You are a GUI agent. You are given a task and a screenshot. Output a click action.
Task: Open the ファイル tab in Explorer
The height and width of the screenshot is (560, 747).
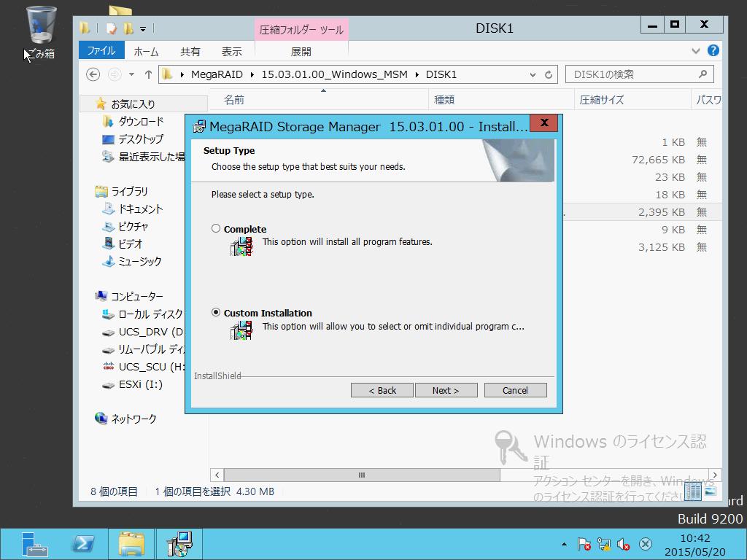point(101,50)
